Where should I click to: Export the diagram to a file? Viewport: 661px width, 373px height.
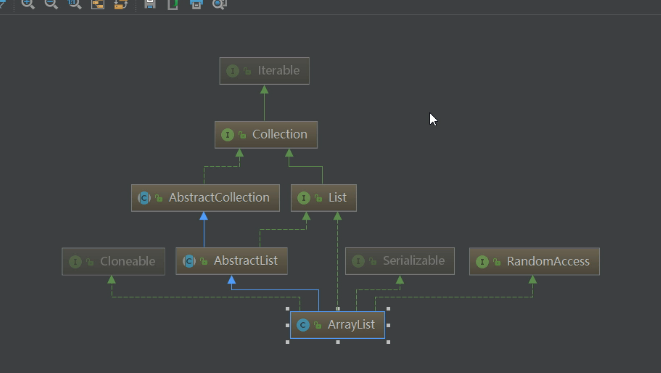[x=173, y=4]
